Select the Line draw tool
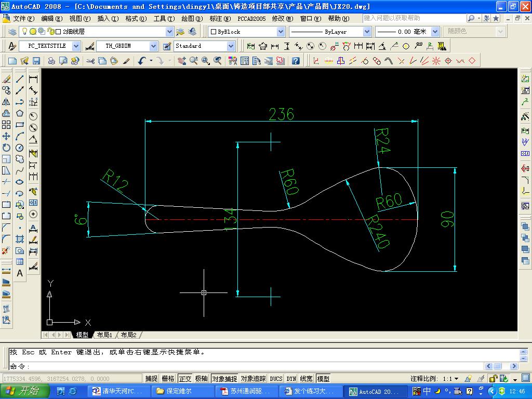Viewport: 532px width, 399px height. [x=20, y=79]
